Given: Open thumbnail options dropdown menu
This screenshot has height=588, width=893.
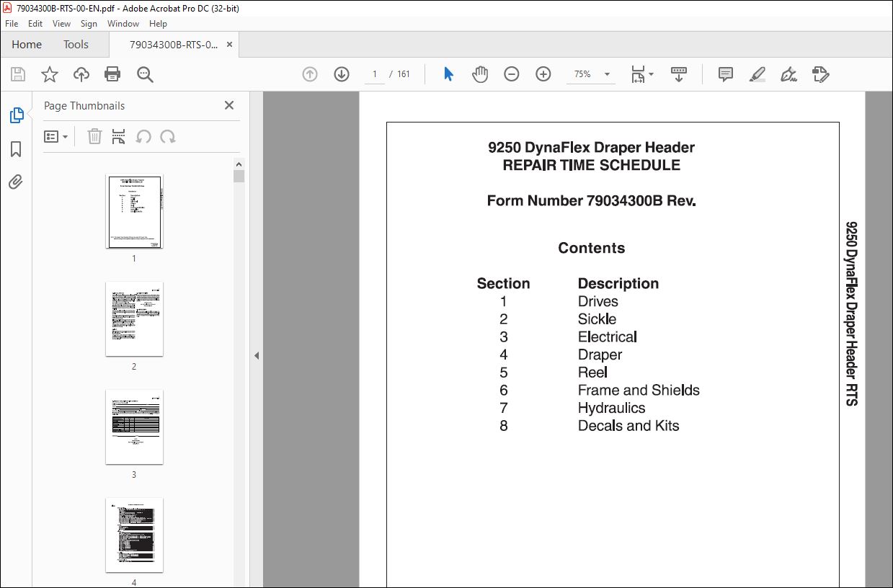Looking at the screenshot, I should click(x=55, y=137).
